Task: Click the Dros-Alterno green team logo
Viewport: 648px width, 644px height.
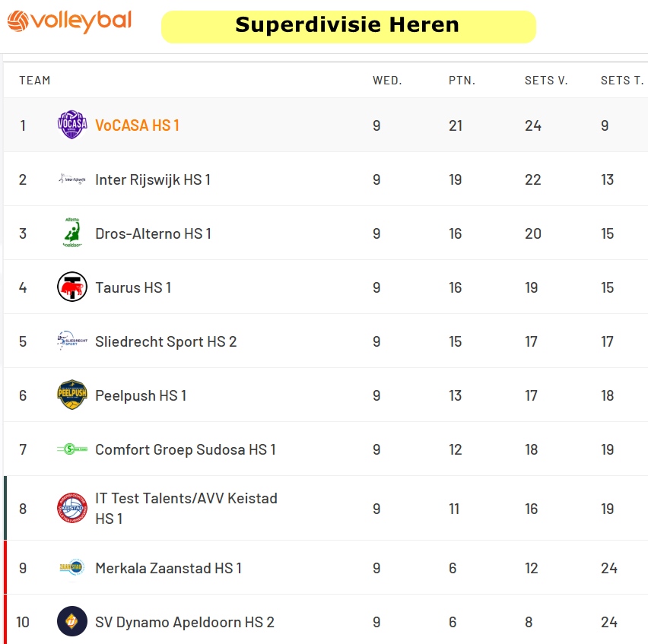Action: click(x=72, y=233)
